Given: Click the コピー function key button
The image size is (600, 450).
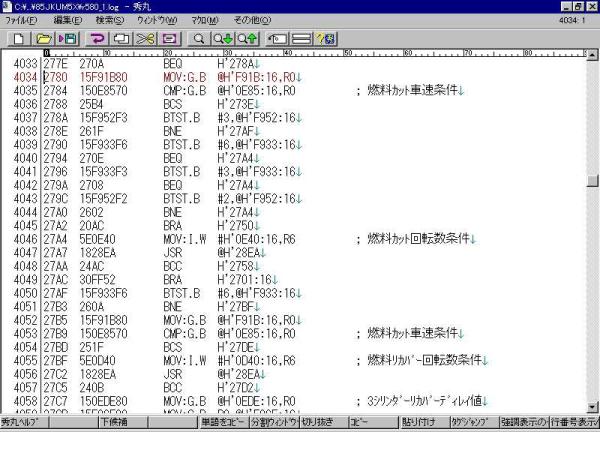Looking at the screenshot, I should (374, 422).
